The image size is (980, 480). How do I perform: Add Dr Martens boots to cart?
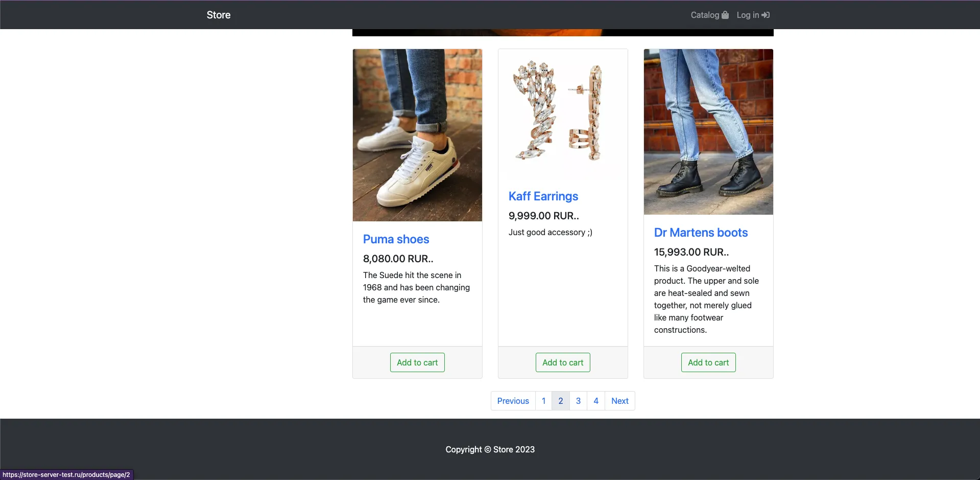(708, 362)
